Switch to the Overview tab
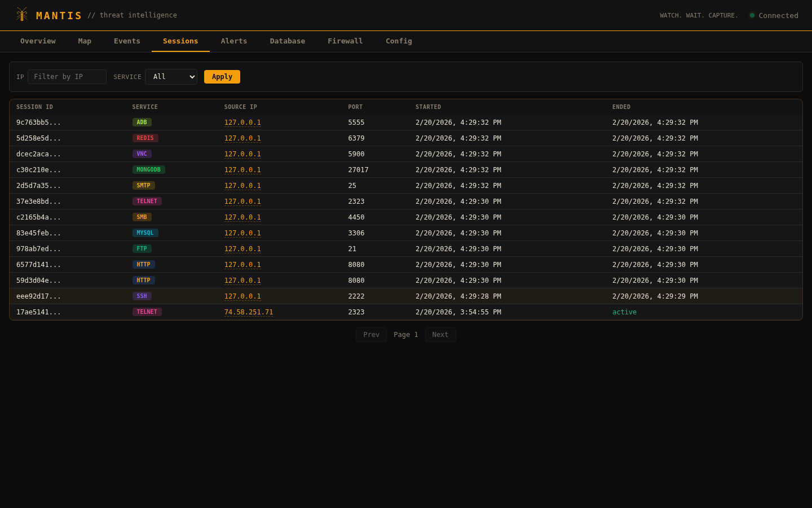812x508 pixels. (38, 41)
